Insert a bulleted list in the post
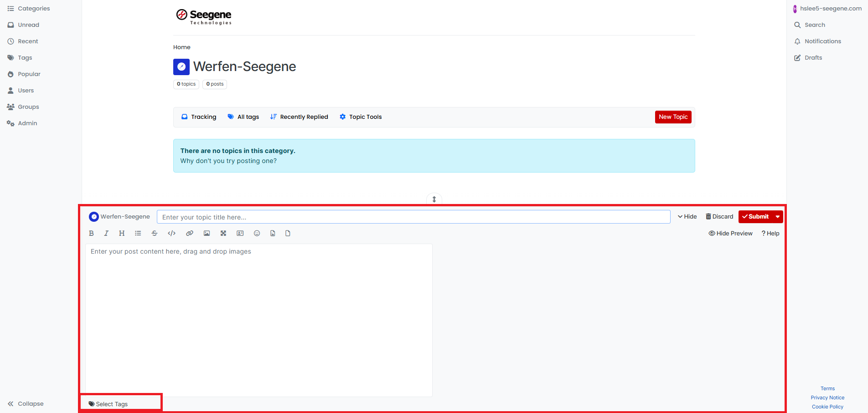 pyautogui.click(x=138, y=233)
